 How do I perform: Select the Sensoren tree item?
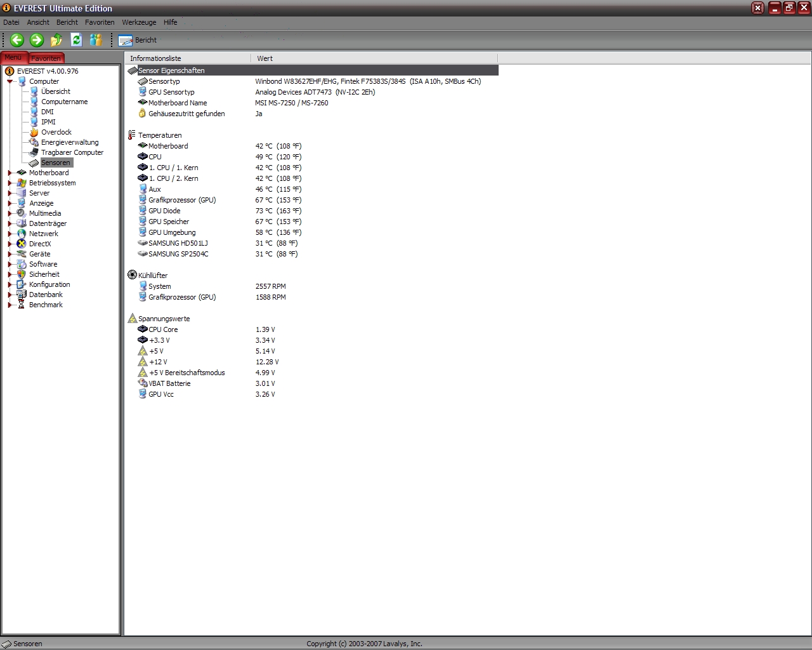pyautogui.click(x=56, y=162)
